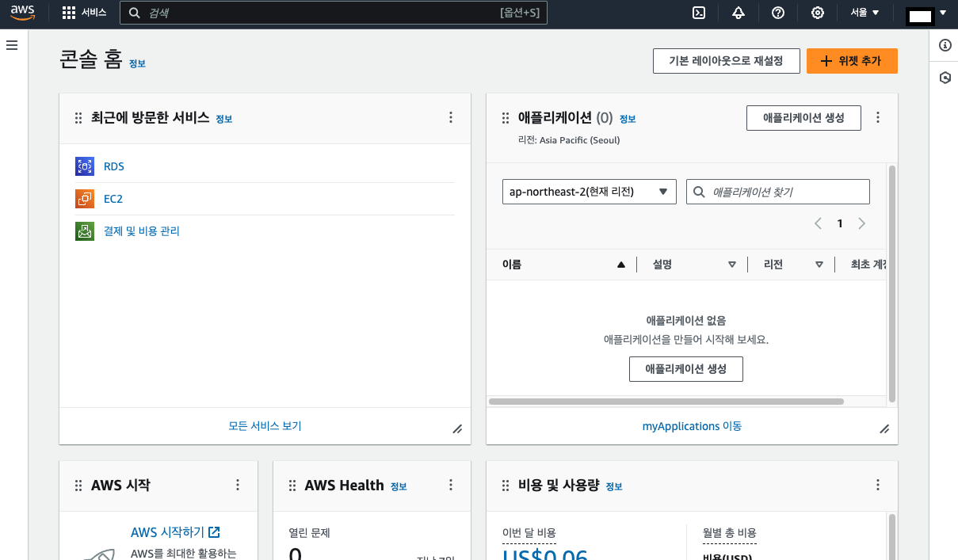Grab drag handle of 최근에 방문한 서비스 widget
Screen dimensions: 958x560
click(x=78, y=118)
